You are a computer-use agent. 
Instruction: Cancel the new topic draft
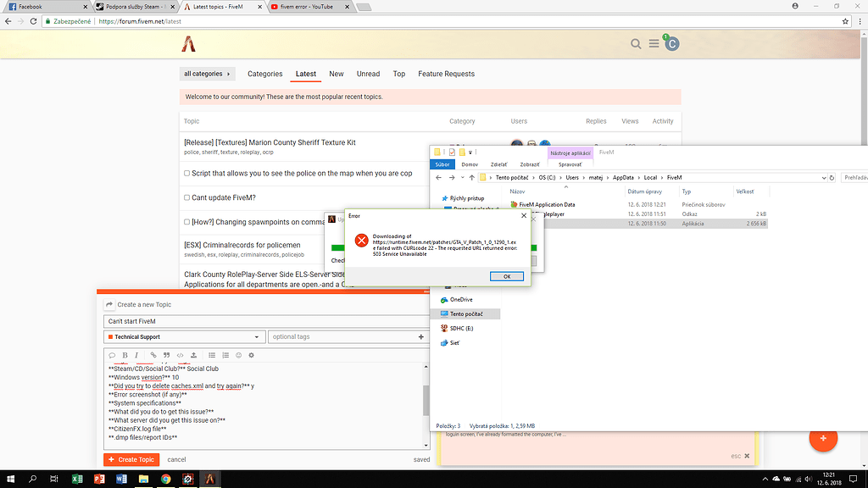tap(176, 459)
